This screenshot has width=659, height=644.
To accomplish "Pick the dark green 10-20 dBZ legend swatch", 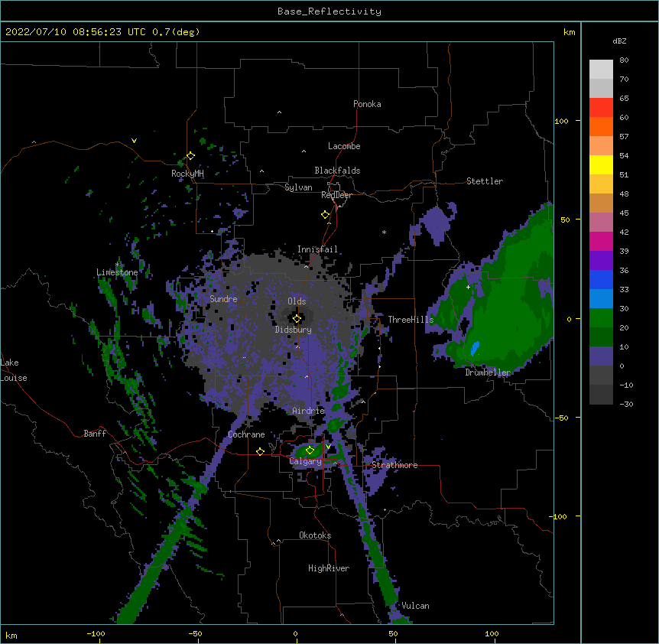I will coord(601,337).
